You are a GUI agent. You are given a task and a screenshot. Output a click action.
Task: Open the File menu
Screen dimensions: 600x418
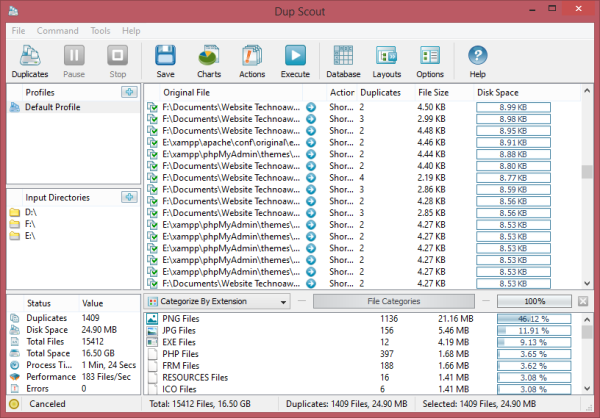pyautogui.click(x=18, y=31)
